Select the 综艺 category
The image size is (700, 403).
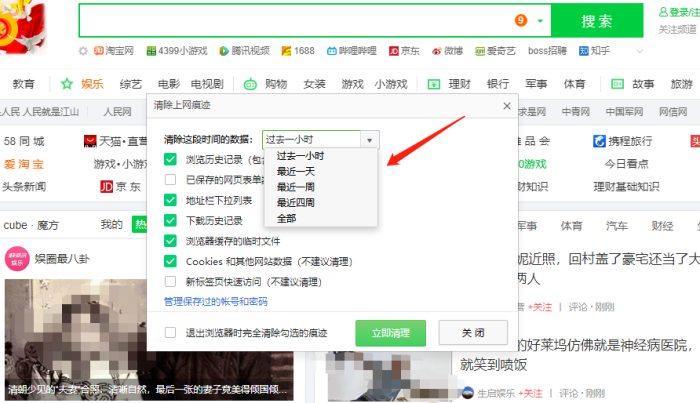(x=131, y=84)
